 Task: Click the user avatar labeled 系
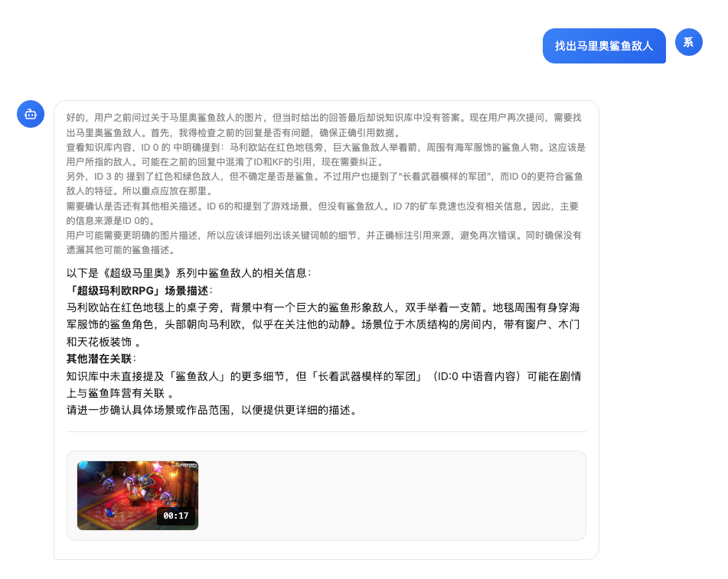click(688, 42)
